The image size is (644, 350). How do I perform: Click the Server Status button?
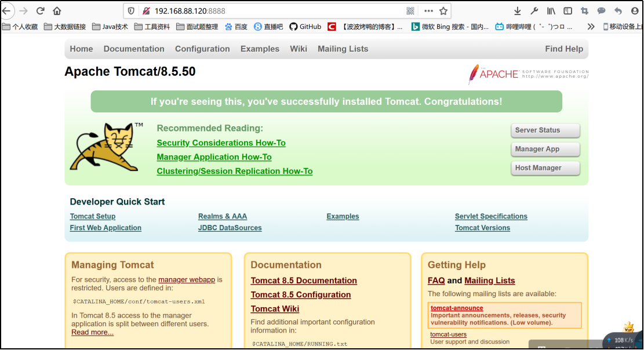pyautogui.click(x=545, y=130)
